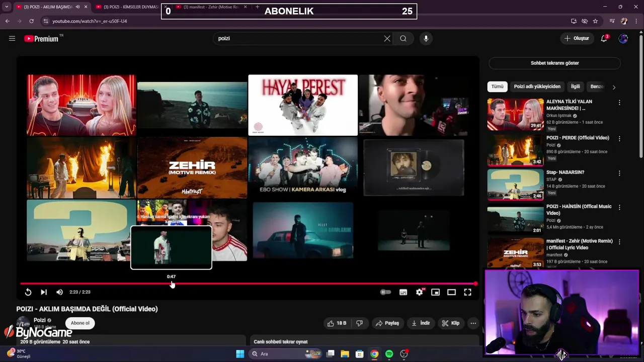Enter full screen mode

click(467, 292)
